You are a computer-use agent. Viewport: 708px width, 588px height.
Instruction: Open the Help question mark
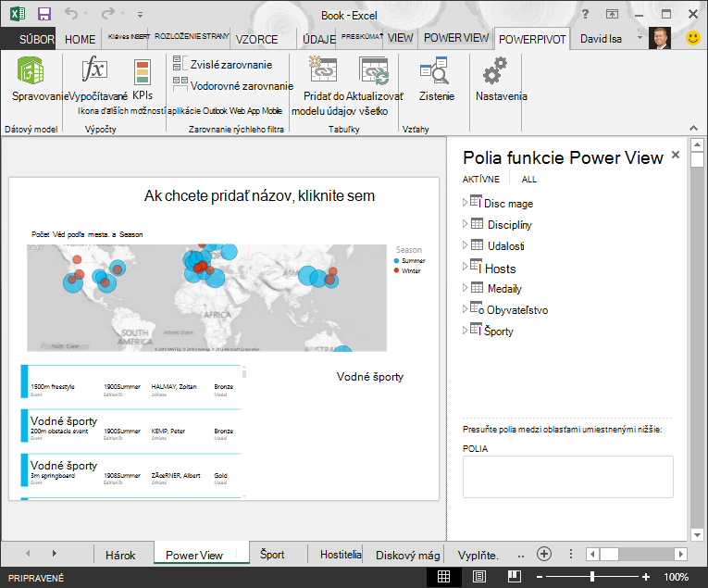coord(585,14)
